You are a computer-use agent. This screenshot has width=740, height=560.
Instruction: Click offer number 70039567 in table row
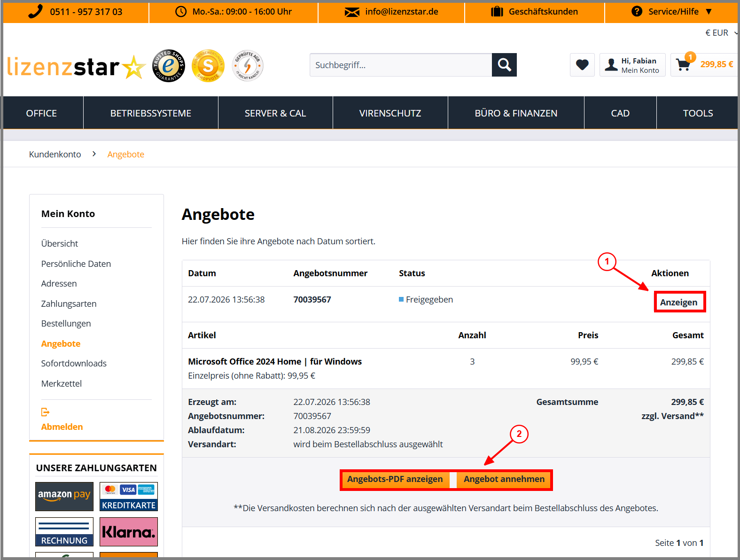(312, 300)
